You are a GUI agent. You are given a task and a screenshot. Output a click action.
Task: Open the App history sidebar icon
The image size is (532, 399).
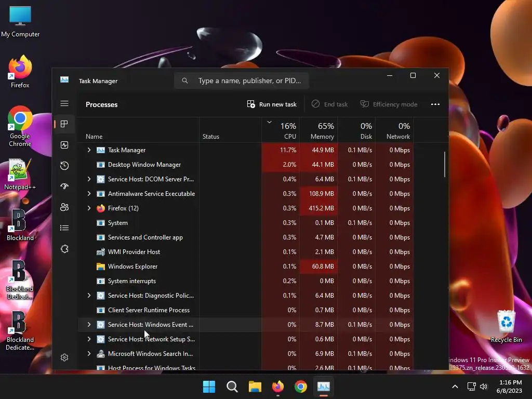[x=64, y=166]
